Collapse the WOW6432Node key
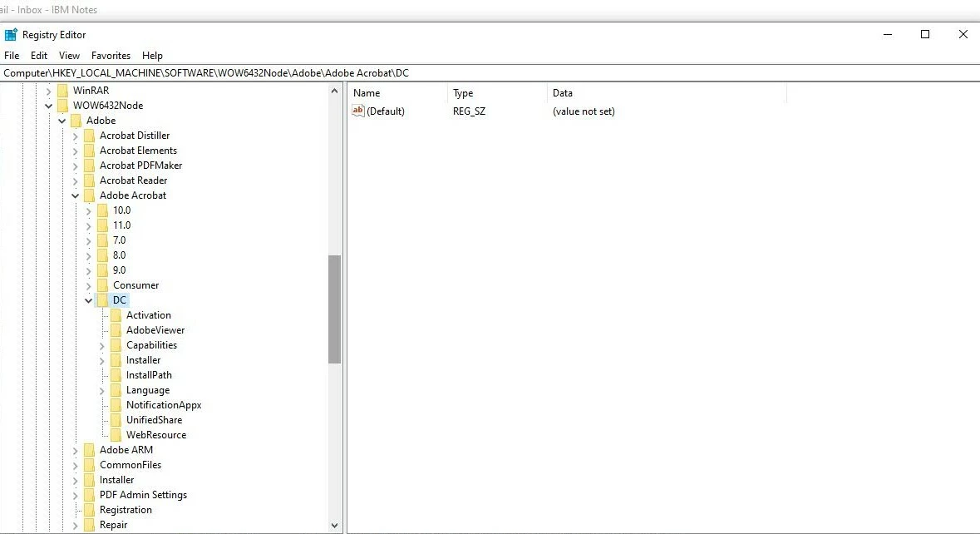The height and width of the screenshot is (534, 980). point(49,106)
